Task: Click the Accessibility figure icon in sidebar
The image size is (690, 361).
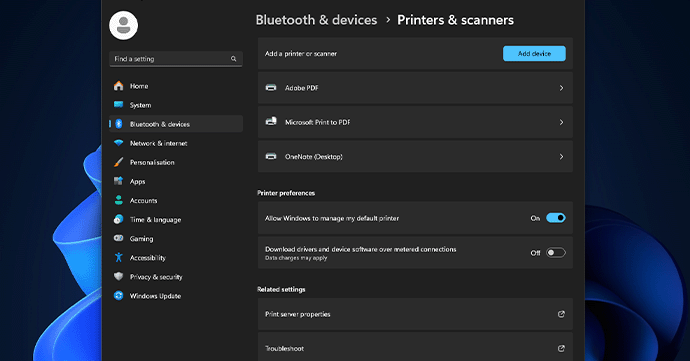Action: coord(118,258)
